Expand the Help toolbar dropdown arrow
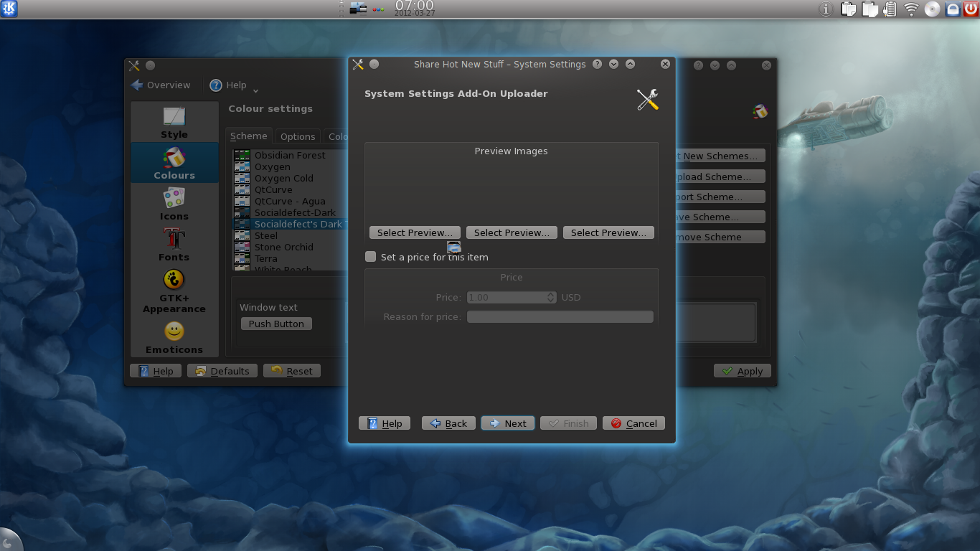The height and width of the screenshot is (551, 980). pos(255,90)
